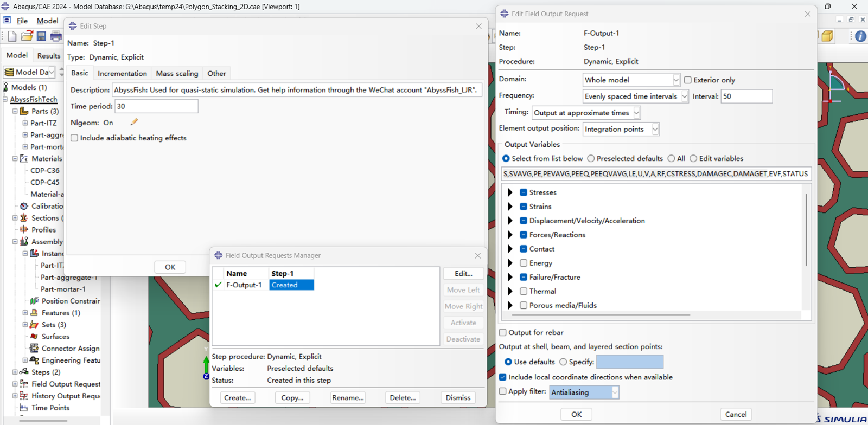Click the History Output Requests tree icon
Viewport: 868px width, 425px height.
24,396
